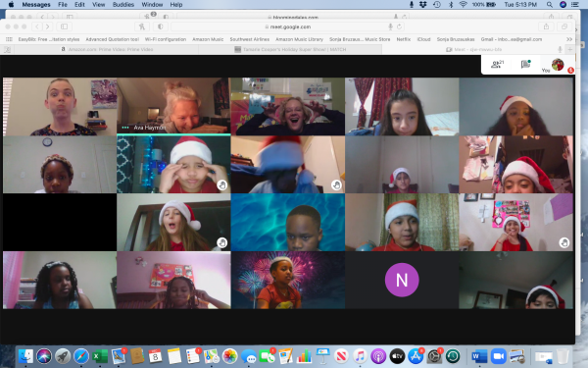
Task: Expand hidden bookmarks with the double chevron
Action: tap(569, 39)
